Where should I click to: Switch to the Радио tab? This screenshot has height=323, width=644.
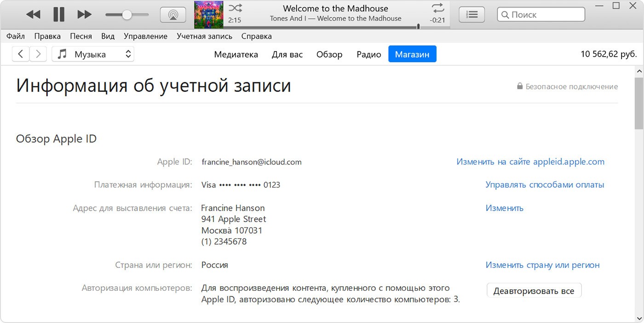coord(369,54)
